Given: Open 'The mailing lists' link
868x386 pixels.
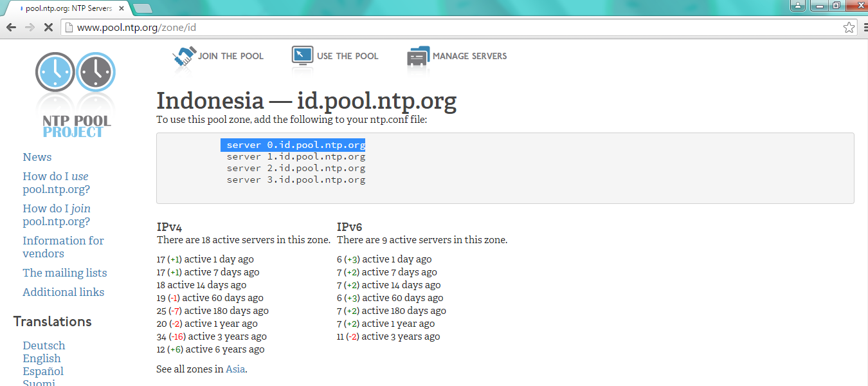Looking at the screenshot, I should pyautogui.click(x=65, y=273).
